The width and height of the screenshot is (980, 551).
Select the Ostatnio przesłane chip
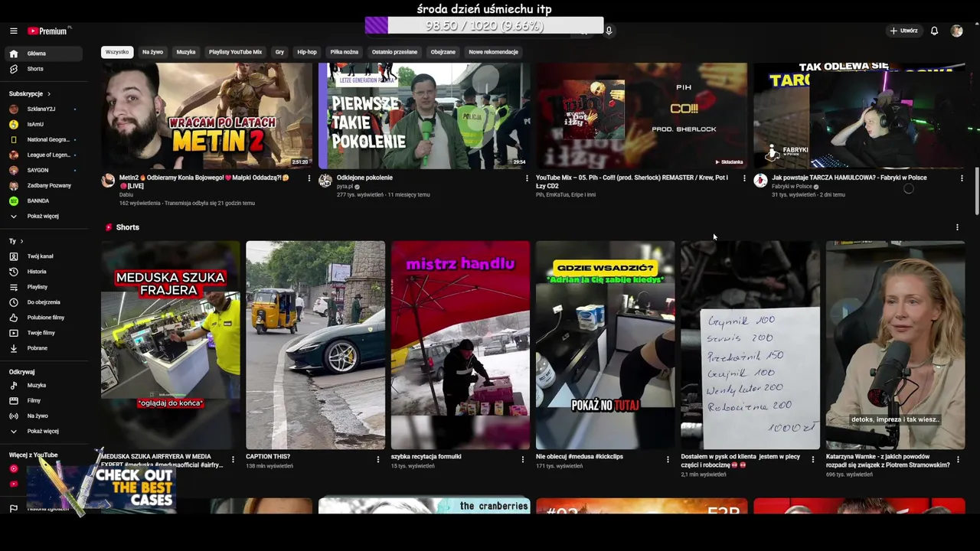(394, 52)
